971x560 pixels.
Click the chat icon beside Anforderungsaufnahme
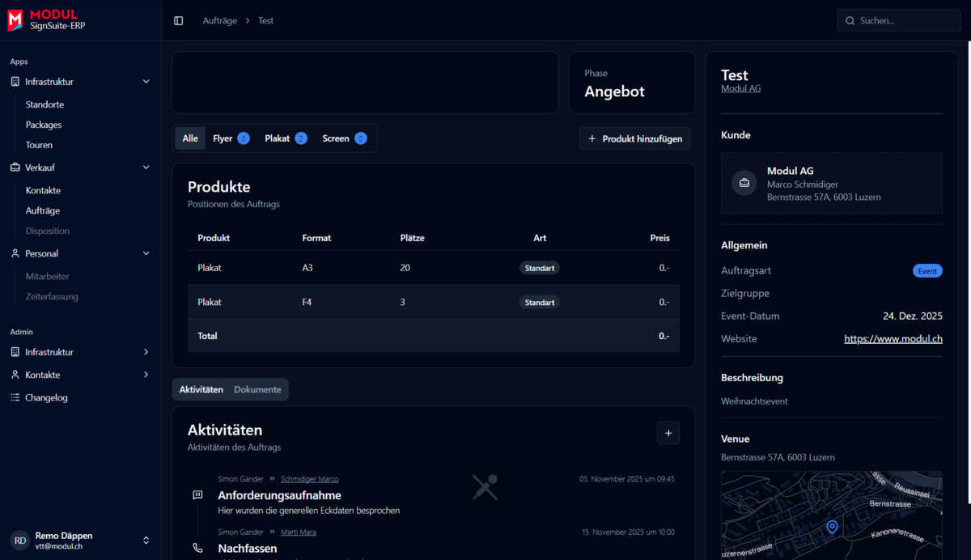click(198, 495)
